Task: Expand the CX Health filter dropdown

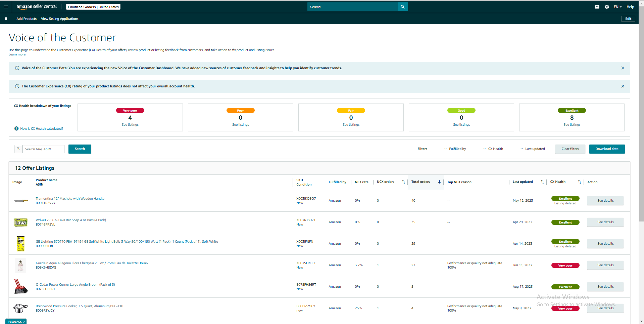Action: point(493,149)
